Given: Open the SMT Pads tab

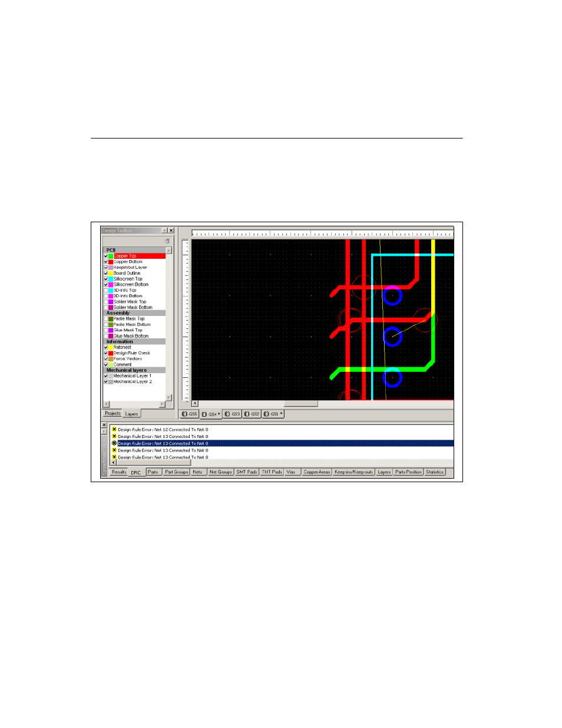Looking at the screenshot, I should (247, 472).
